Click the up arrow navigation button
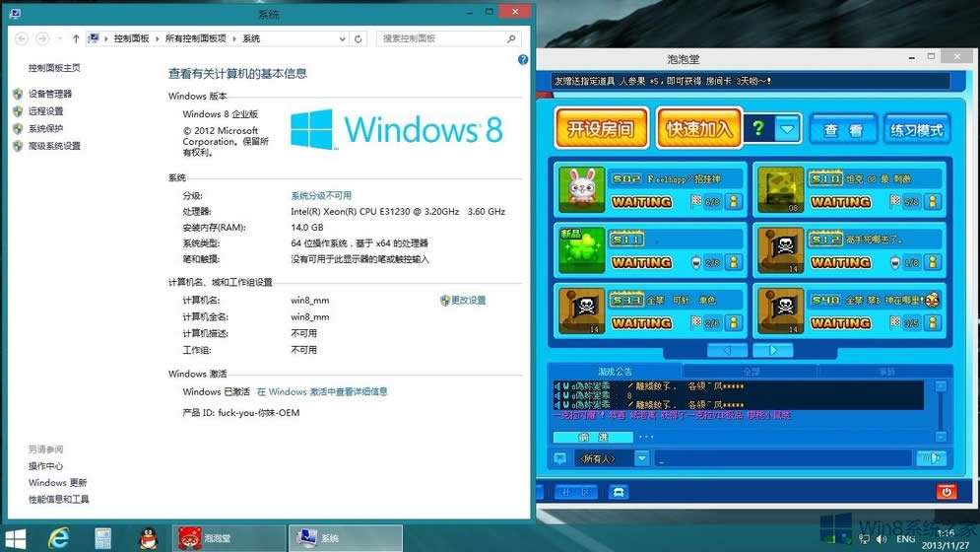The width and height of the screenshot is (980, 552). (x=76, y=38)
